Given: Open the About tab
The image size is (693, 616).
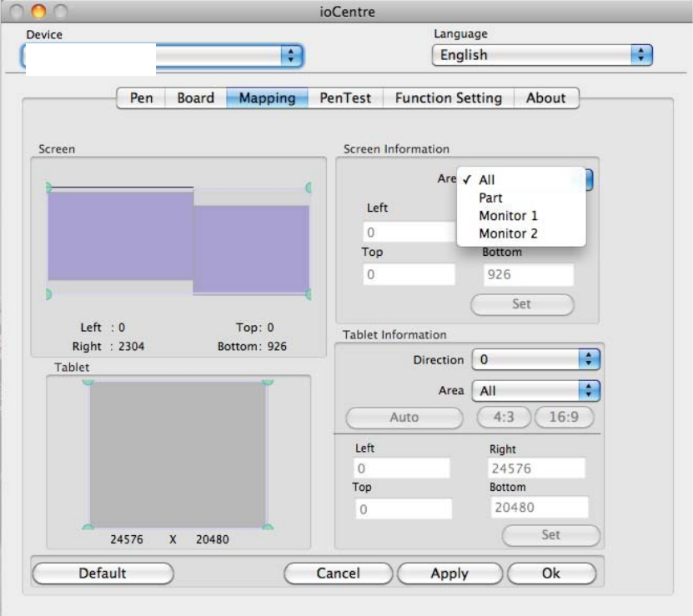Looking at the screenshot, I should [546, 98].
